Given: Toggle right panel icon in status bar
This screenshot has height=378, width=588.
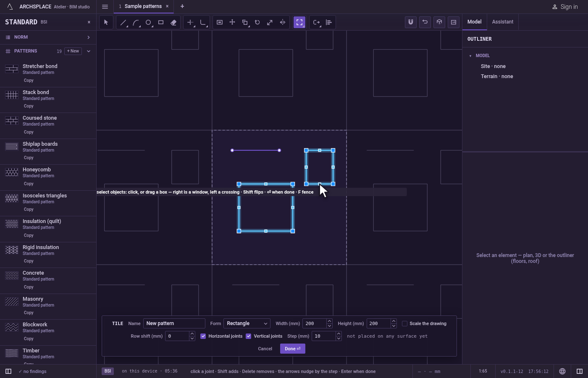Looking at the screenshot, I should 580,371.
